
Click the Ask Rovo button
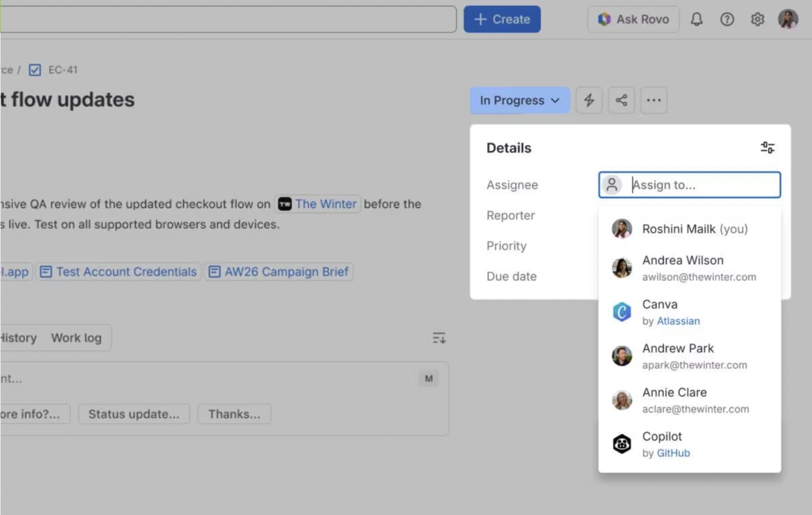coord(633,19)
